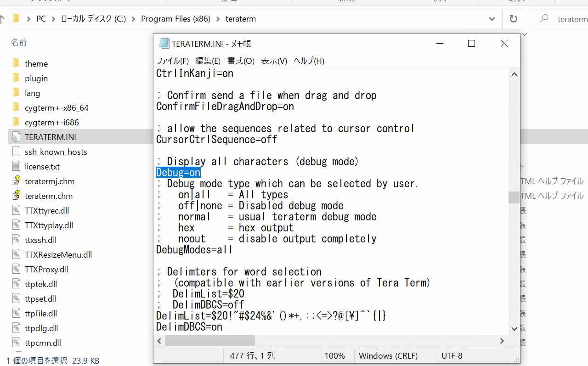This screenshot has width=588, height=366.
Task: Click the TERATERM.INI file icon
Action: tap(16, 137)
